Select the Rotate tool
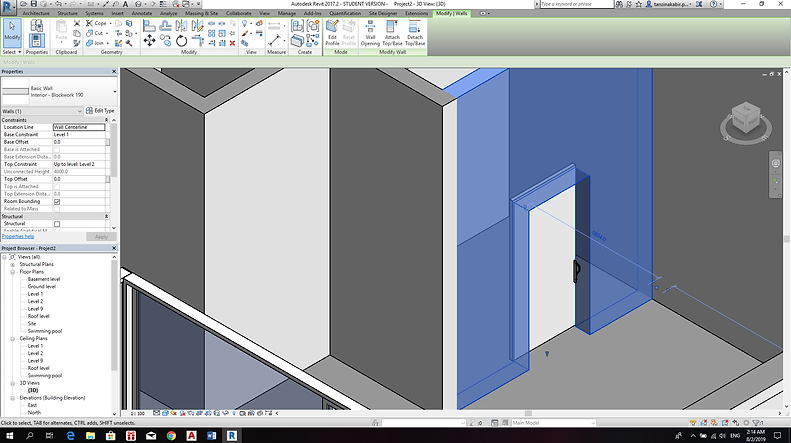The width and height of the screenshot is (791, 443). 182,41
